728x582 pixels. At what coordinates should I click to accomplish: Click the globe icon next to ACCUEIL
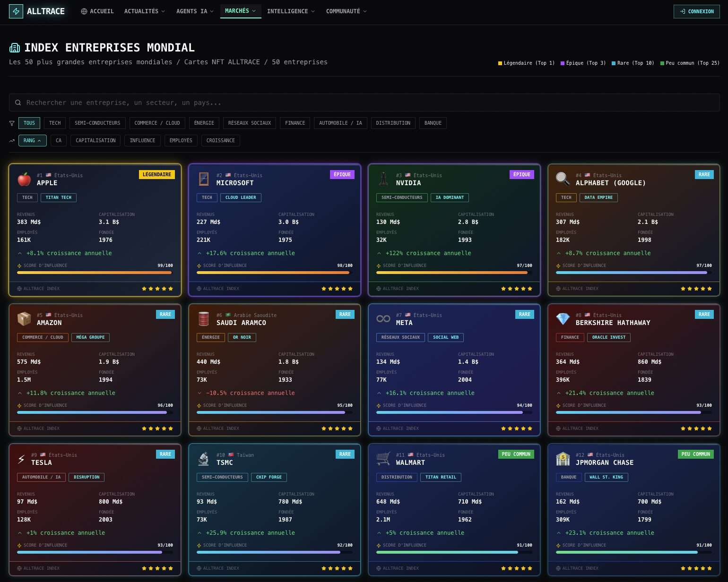[84, 11]
